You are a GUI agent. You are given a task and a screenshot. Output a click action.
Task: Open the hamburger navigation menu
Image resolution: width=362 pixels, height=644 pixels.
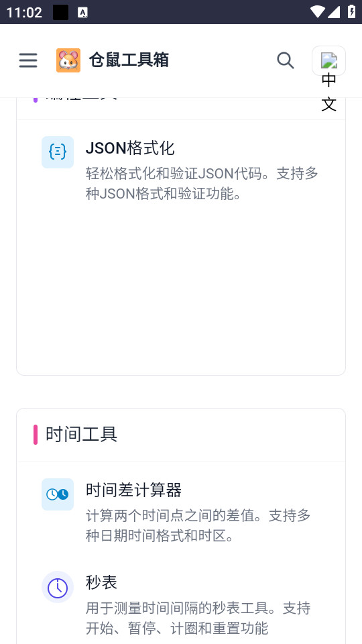click(x=28, y=60)
